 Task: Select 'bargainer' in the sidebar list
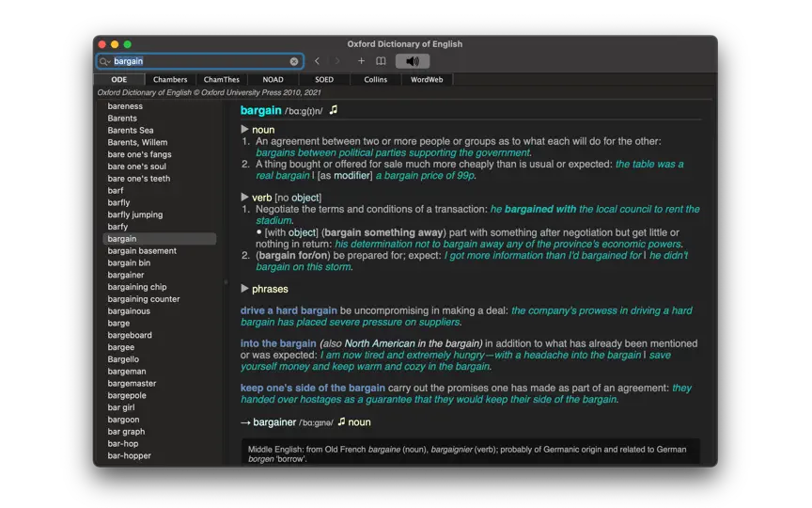[x=126, y=275]
